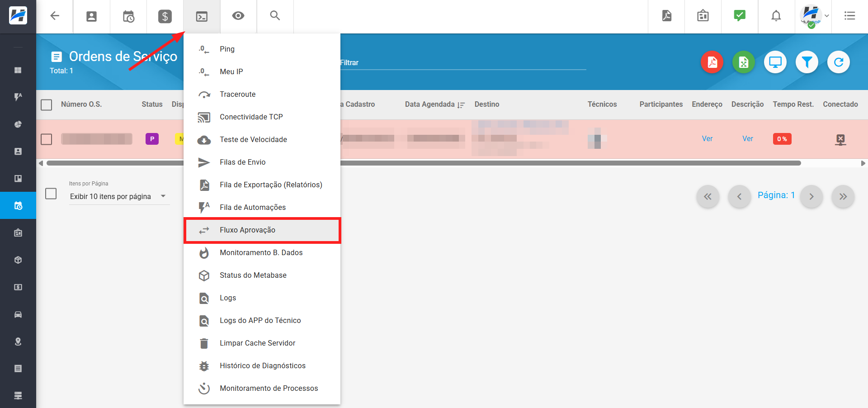Select Teste de Velocidade menu item
Screen dimensions: 868x408
(x=262, y=139)
